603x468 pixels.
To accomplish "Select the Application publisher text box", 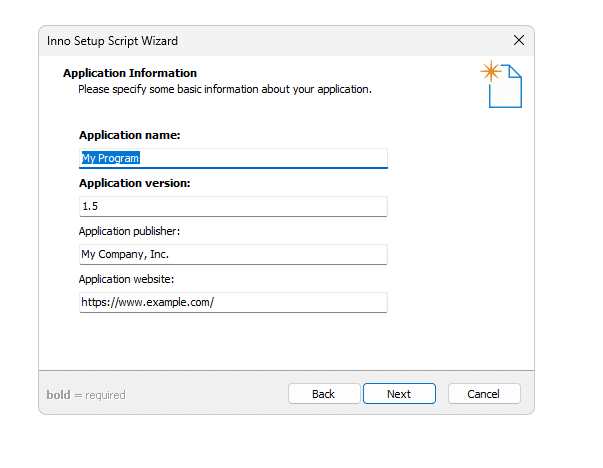I will pyautogui.click(x=233, y=254).
